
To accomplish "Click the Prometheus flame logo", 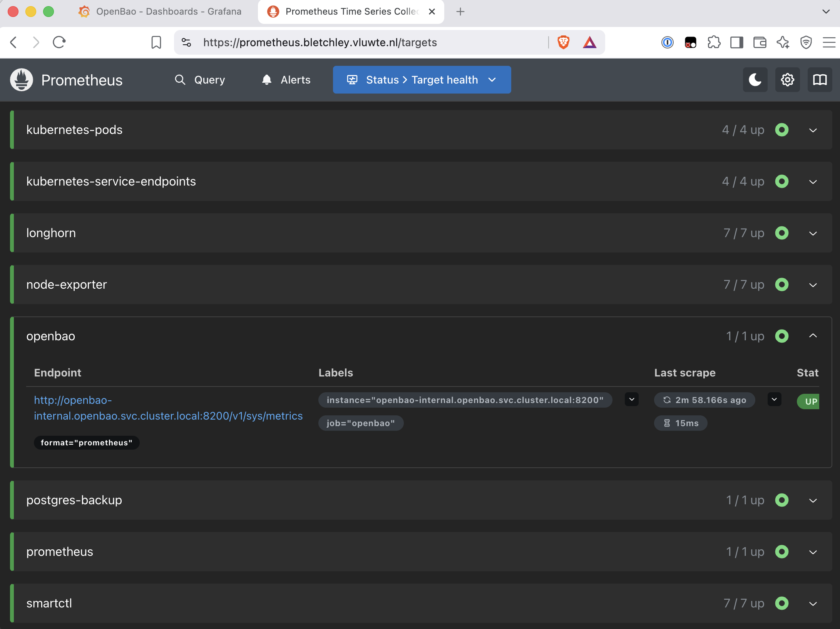I will 22,80.
